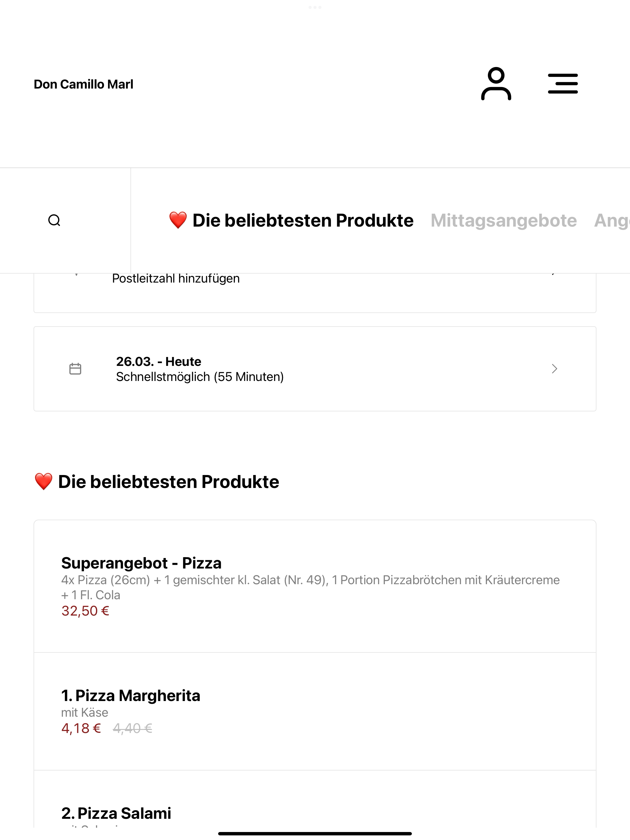Tap the 32,50 € Superangebot price
Image resolution: width=630 pixels, height=840 pixels.
click(86, 611)
